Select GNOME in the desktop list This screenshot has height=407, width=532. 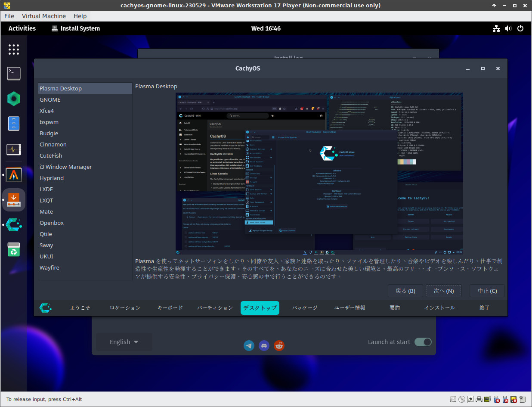(x=85, y=99)
